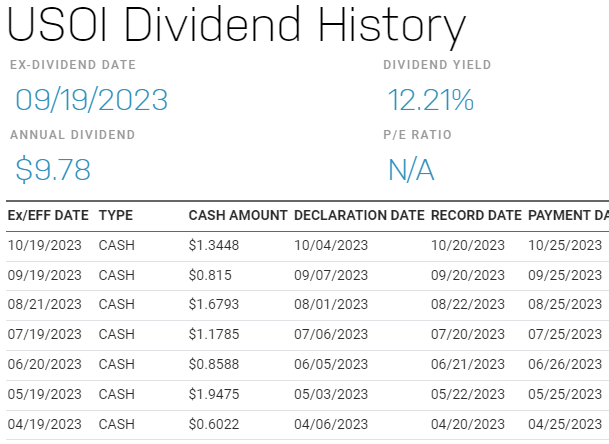Click the P/E ratio value N/A
609x444 pixels.
tap(411, 170)
